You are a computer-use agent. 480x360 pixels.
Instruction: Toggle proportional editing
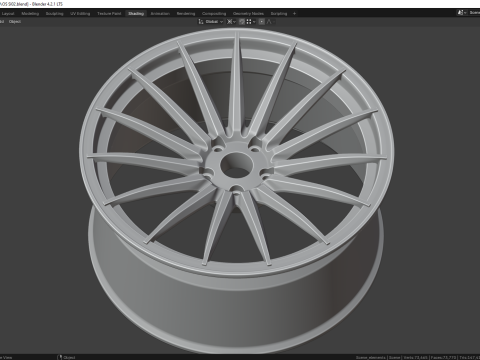[x=262, y=22]
